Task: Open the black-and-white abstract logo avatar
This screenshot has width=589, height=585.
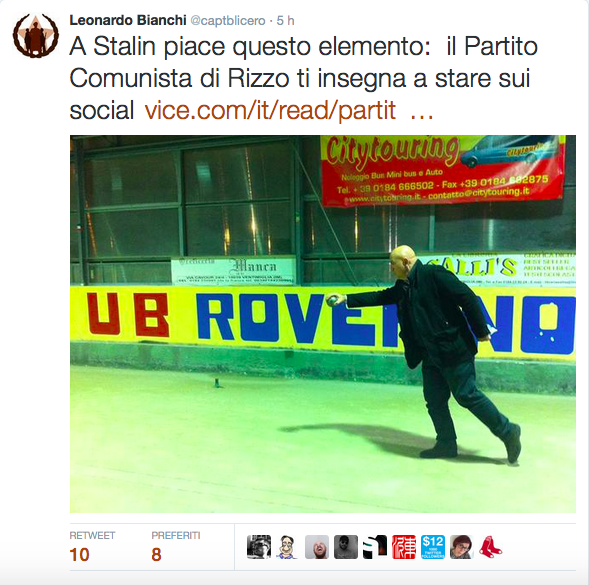Action: coord(375,547)
